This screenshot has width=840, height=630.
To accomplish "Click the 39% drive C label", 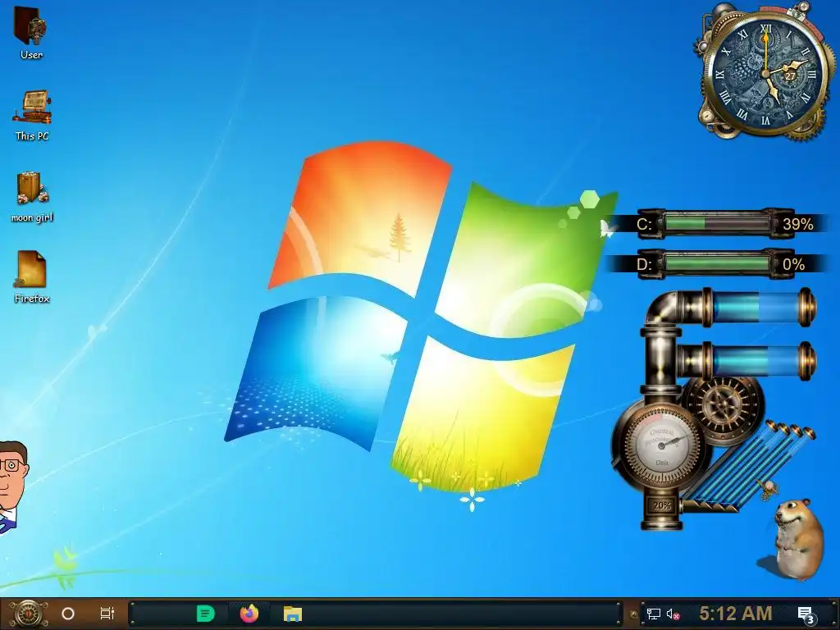I will tap(797, 224).
